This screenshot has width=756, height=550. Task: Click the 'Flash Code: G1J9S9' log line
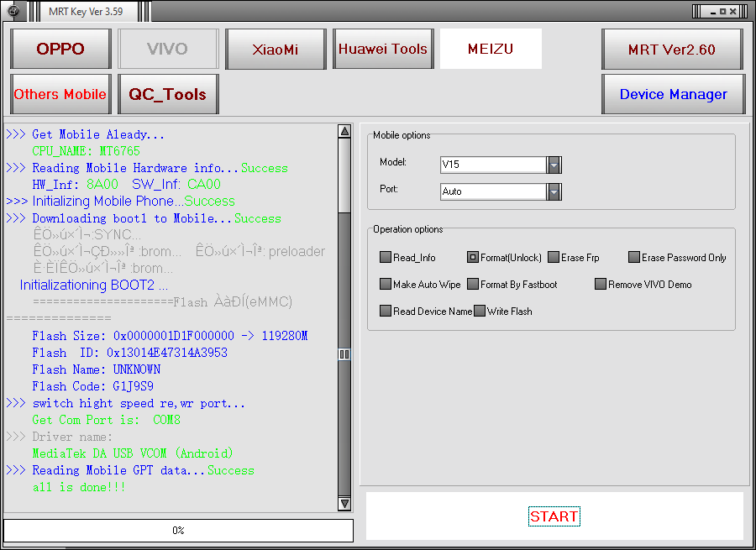[x=92, y=386]
